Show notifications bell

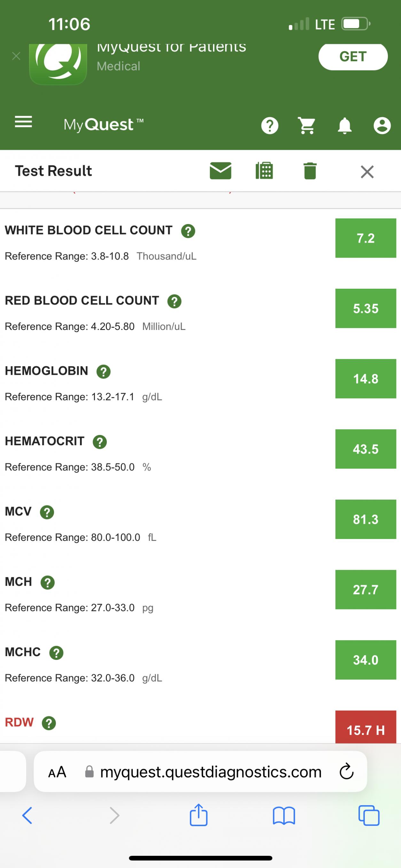[x=344, y=126]
